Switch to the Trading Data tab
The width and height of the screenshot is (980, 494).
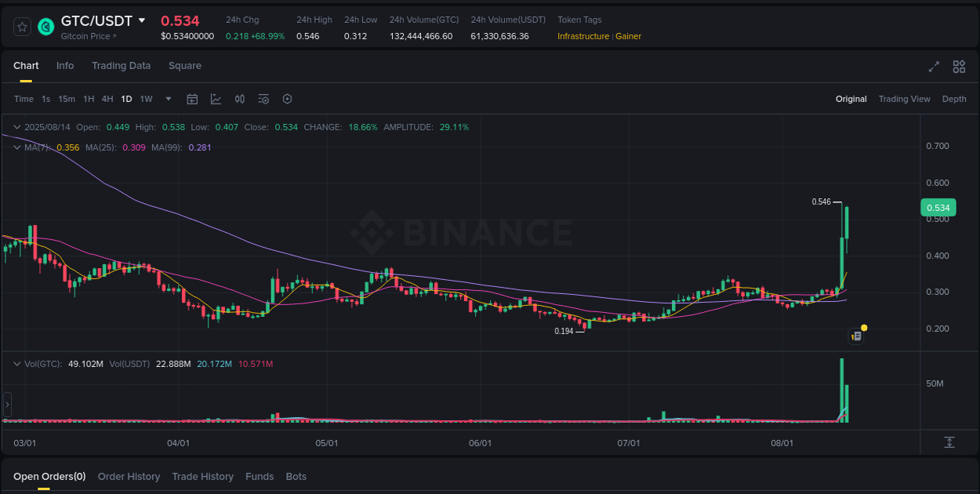(x=121, y=66)
